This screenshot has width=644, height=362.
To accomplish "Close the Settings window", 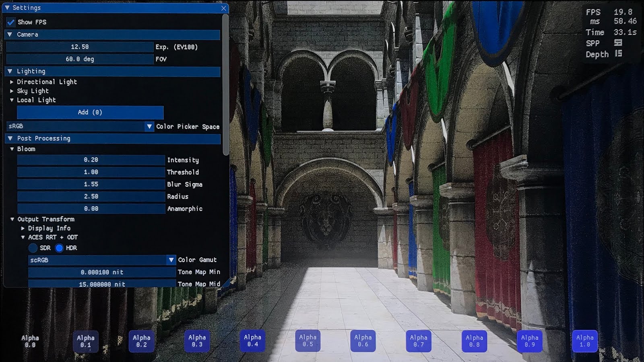I will 224,8.
